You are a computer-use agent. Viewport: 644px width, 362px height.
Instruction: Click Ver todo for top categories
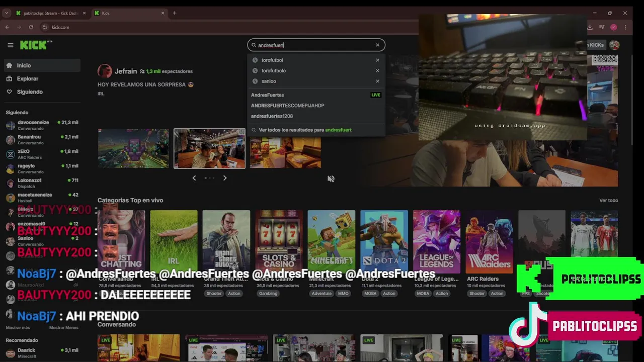coord(609,201)
